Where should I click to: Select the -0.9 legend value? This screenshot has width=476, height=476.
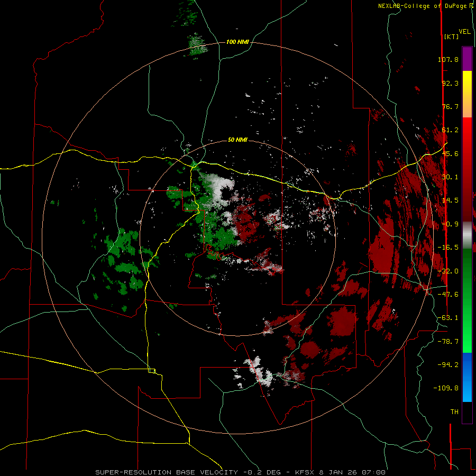[x=450, y=224]
